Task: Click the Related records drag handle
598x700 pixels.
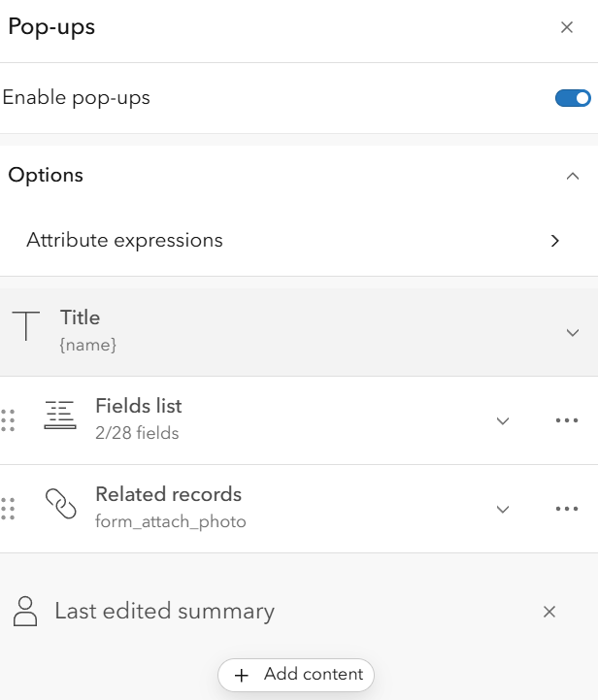Action: pyautogui.click(x=8, y=509)
